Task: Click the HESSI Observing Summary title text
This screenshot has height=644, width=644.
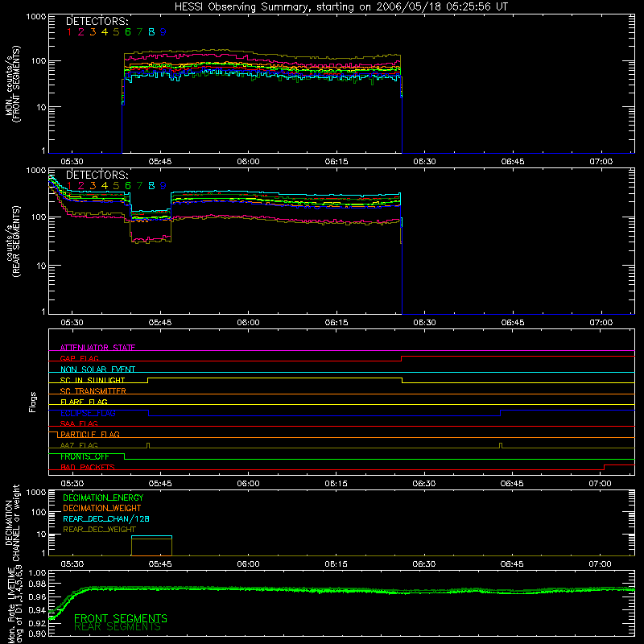Action: point(341,7)
